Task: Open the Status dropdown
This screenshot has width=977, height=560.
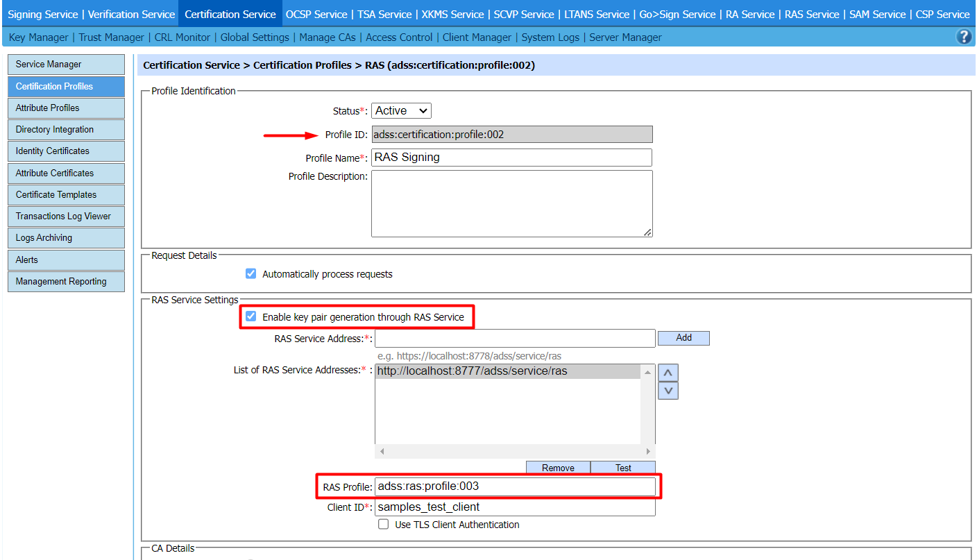Action: coord(401,110)
